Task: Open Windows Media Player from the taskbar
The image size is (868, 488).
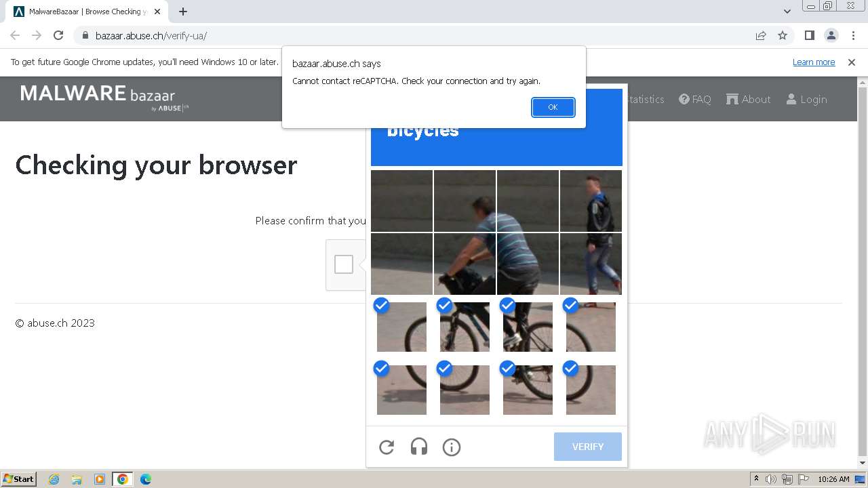Action: tap(100, 479)
